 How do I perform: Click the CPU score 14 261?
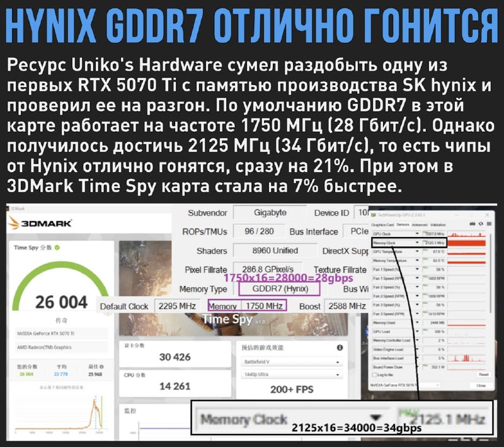(175, 386)
